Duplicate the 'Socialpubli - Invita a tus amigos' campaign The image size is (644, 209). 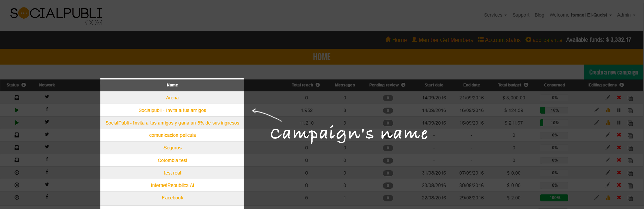pos(630,111)
